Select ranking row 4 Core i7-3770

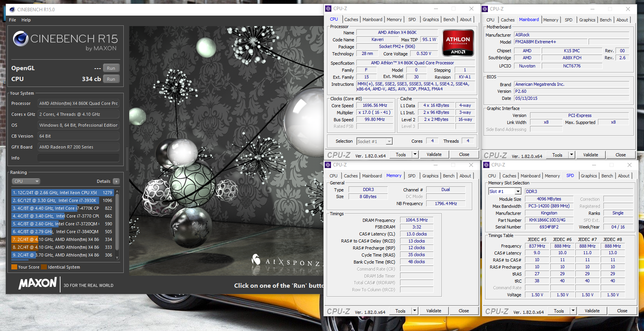pos(63,216)
